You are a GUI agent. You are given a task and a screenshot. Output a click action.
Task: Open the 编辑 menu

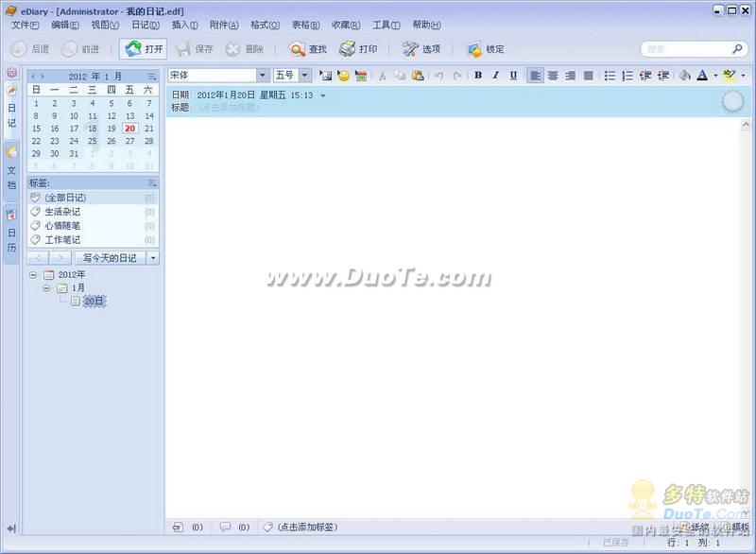[x=65, y=26]
